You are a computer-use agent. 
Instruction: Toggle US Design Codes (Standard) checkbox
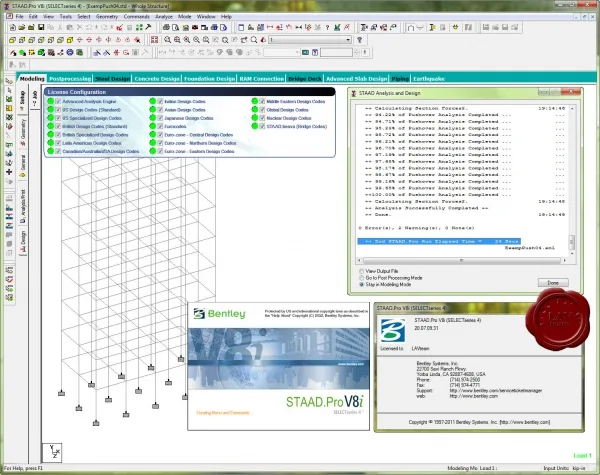tap(58, 110)
